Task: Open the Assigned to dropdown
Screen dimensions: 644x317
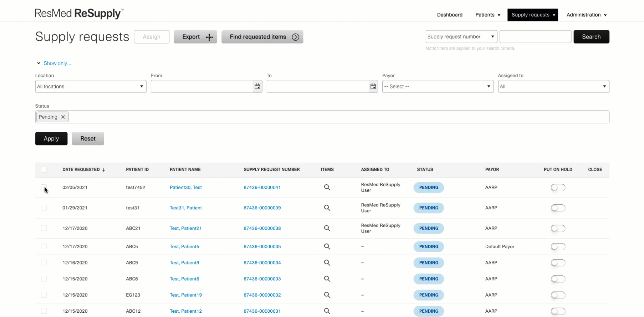Action: coord(553,86)
